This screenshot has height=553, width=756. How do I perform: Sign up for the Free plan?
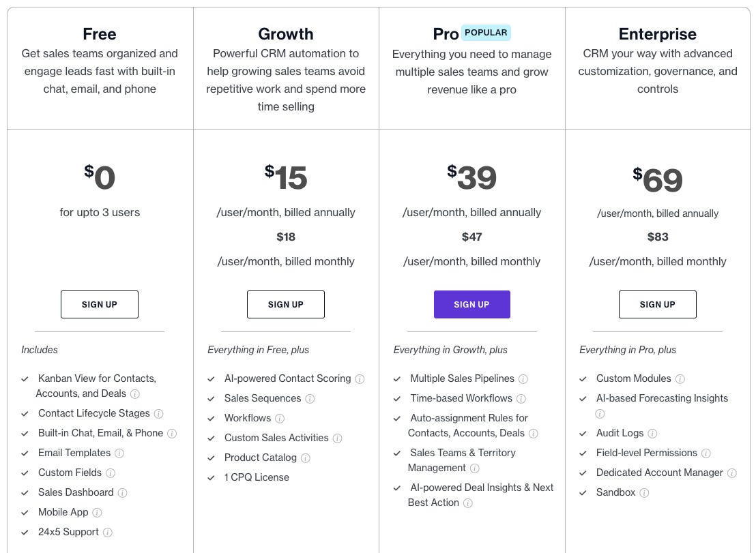point(100,304)
